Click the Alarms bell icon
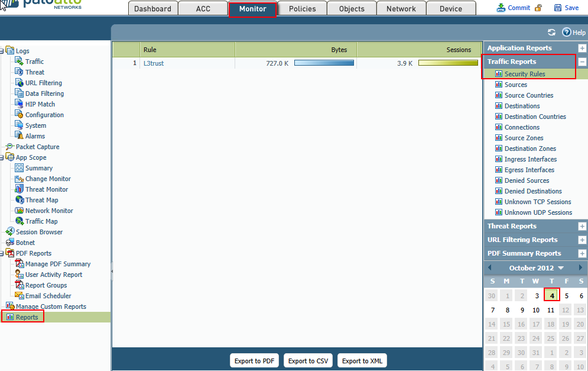This screenshot has height=371, width=588. coord(19,135)
